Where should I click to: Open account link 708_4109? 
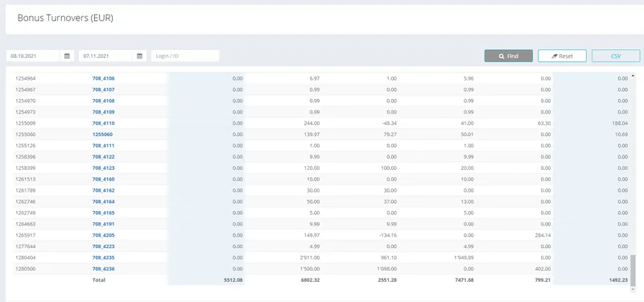click(x=104, y=112)
